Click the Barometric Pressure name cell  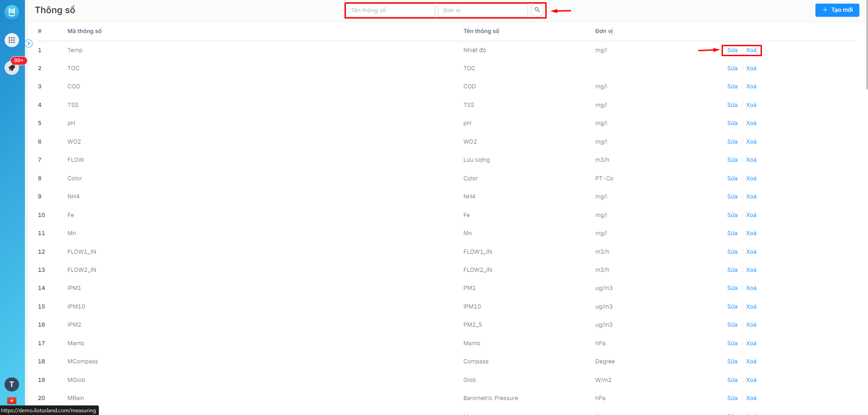point(490,398)
